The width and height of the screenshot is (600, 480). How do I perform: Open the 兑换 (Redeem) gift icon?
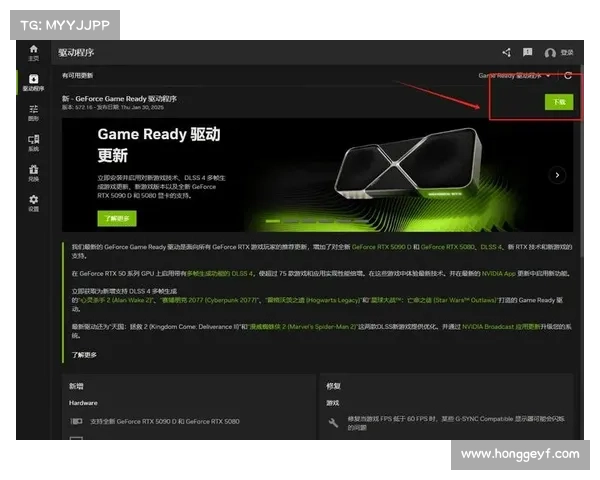point(34,173)
